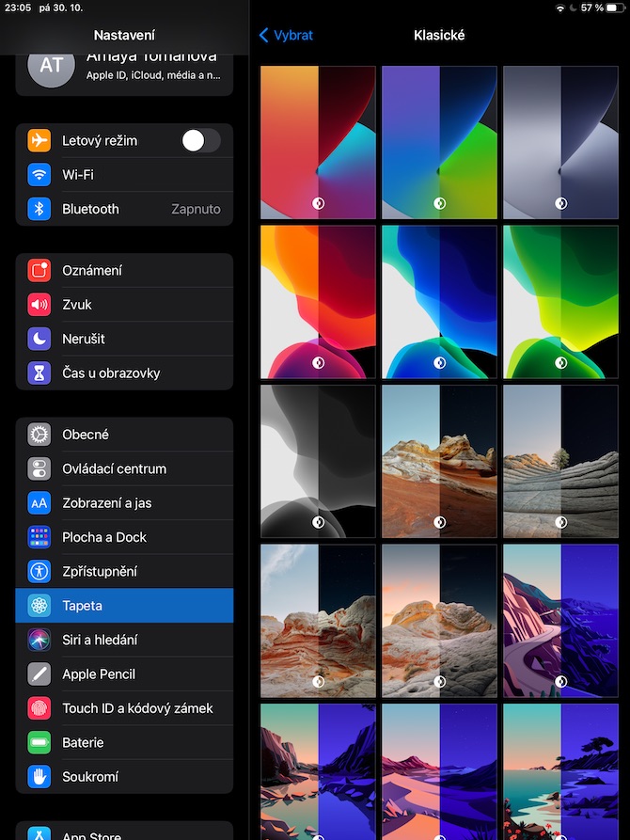Tap the Nerušit moon icon
The image size is (630, 840).
(39, 339)
